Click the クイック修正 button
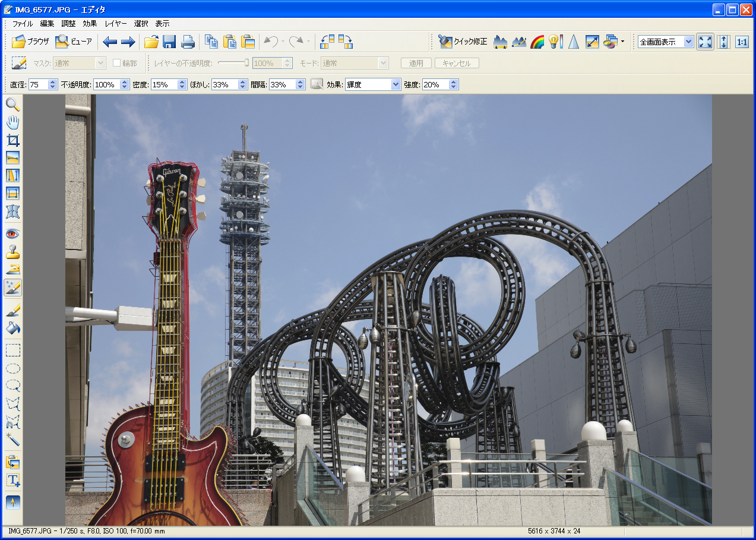The height and width of the screenshot is (540, 756). click(x=463, y=42)
